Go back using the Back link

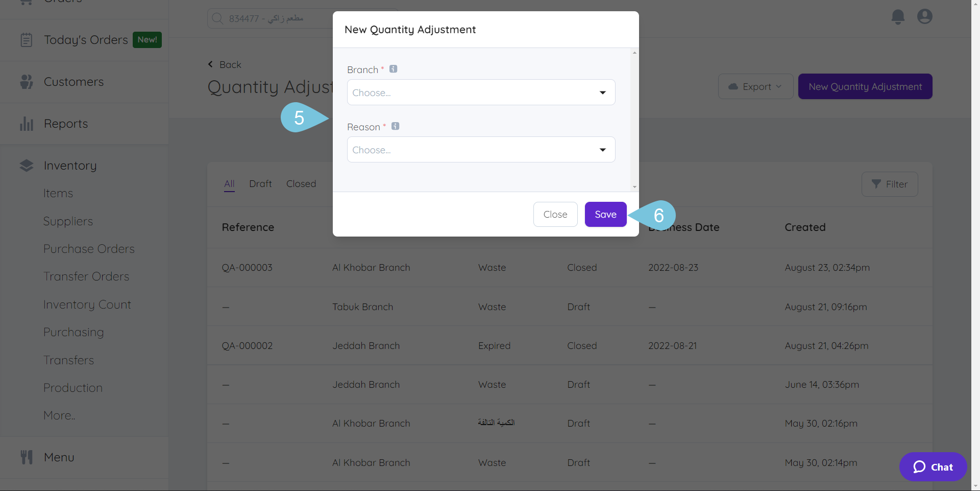[225, 65]
